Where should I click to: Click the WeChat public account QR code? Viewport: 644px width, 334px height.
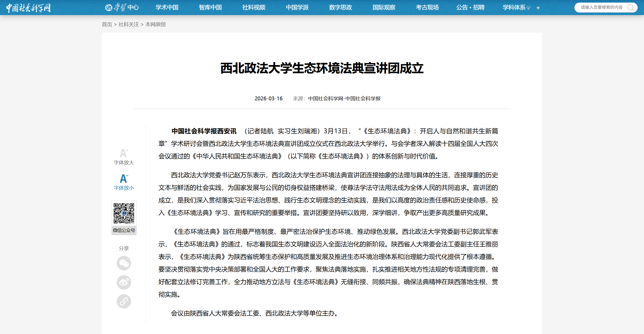tap(124, 213)
